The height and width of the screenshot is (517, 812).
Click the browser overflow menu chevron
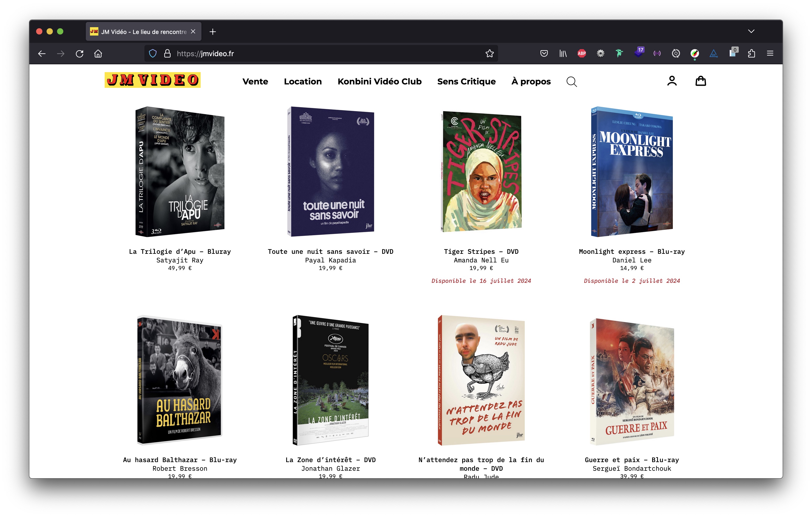(751, 31)
